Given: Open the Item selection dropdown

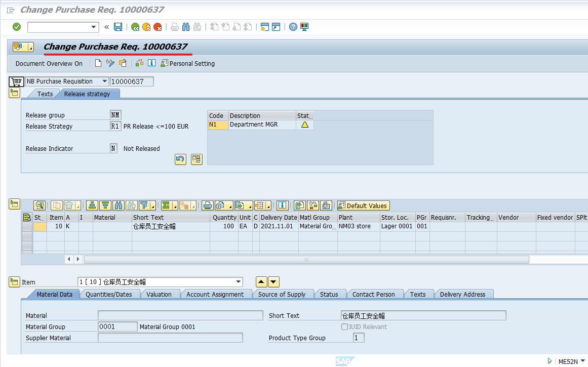Looking at the screenshot, I should [x=238, y=282].
